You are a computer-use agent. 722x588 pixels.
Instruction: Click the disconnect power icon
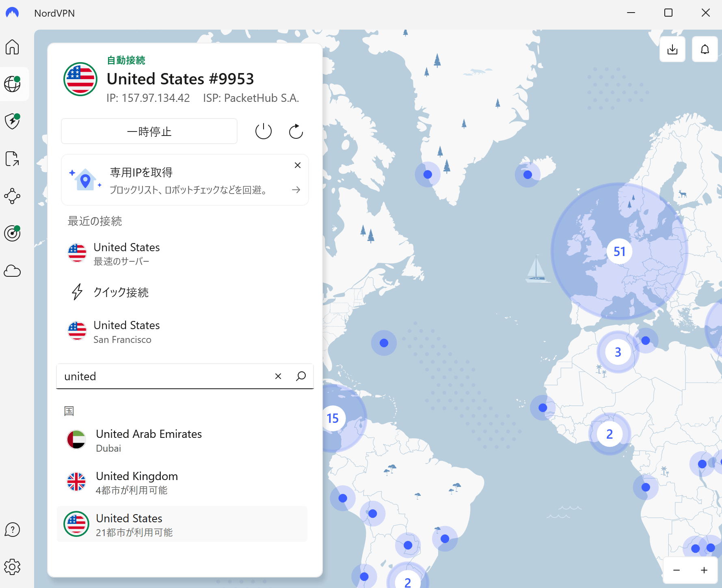click(x=264, y=131)
